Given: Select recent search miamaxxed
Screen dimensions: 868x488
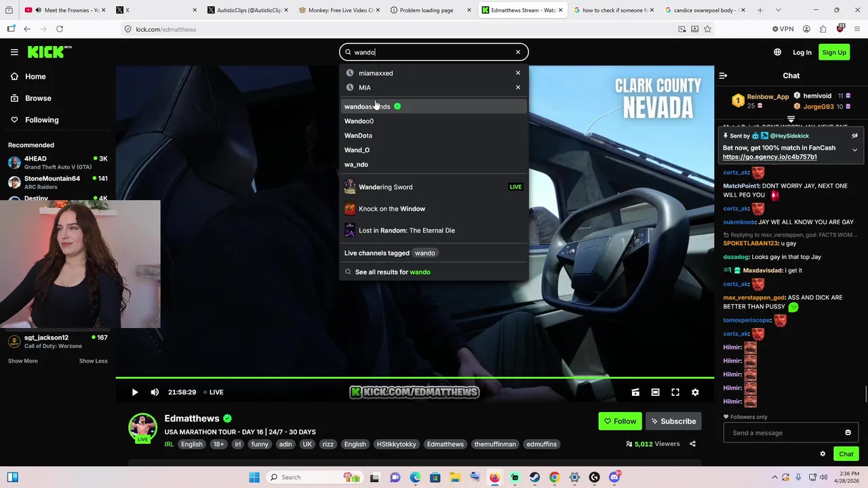Looking at the screenshot, I should coord(376,73).
